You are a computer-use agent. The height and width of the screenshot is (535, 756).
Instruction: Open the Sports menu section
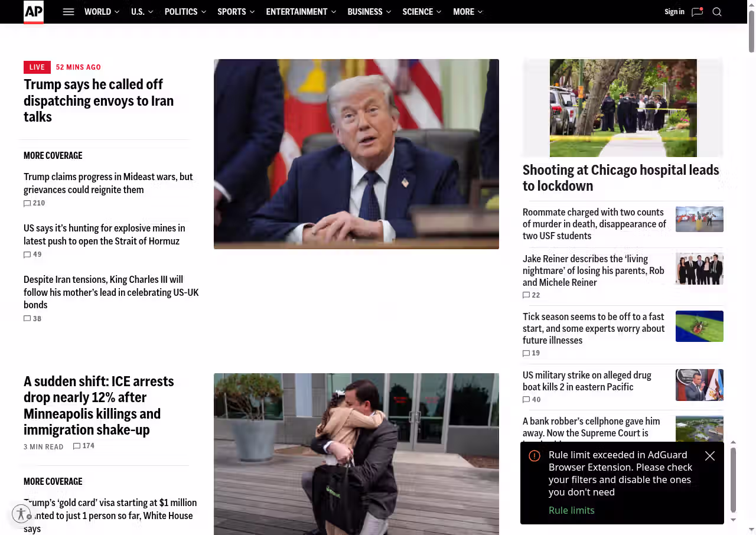232,12
